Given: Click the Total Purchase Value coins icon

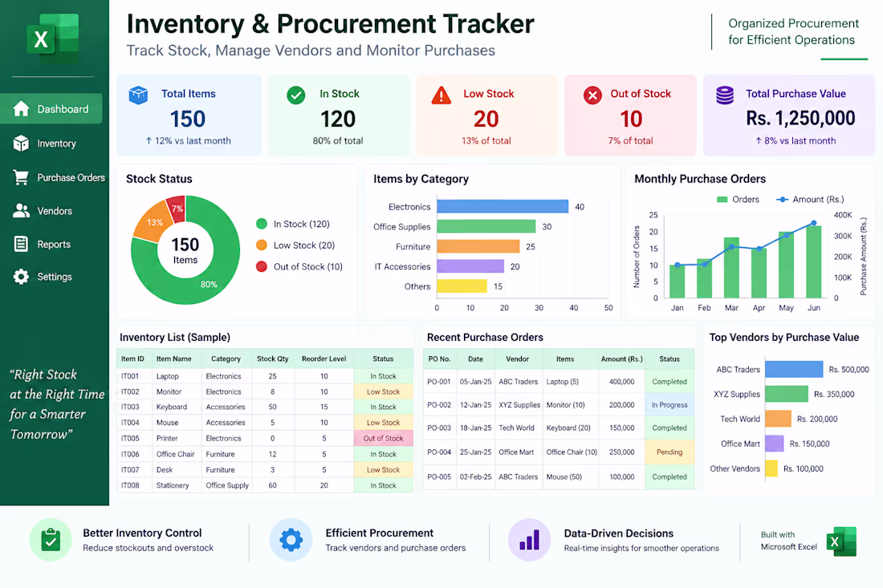Looking at the screenshot, I should (725, 95).
